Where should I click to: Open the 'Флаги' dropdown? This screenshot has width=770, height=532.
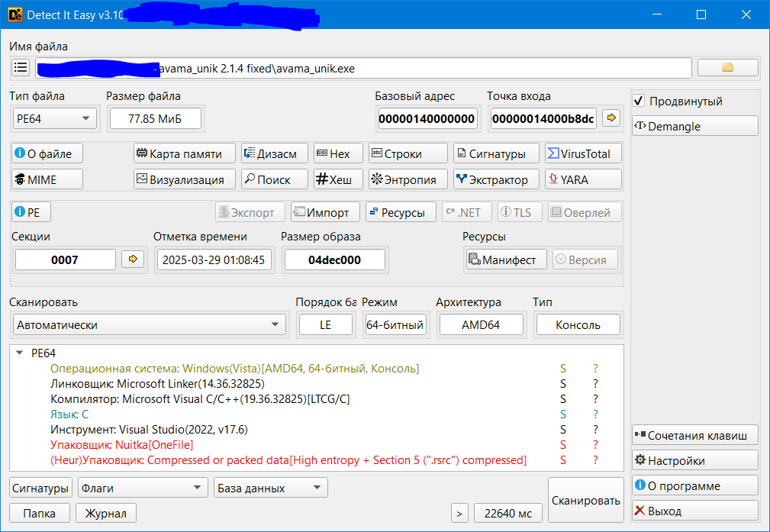click(x=143, y=488)
